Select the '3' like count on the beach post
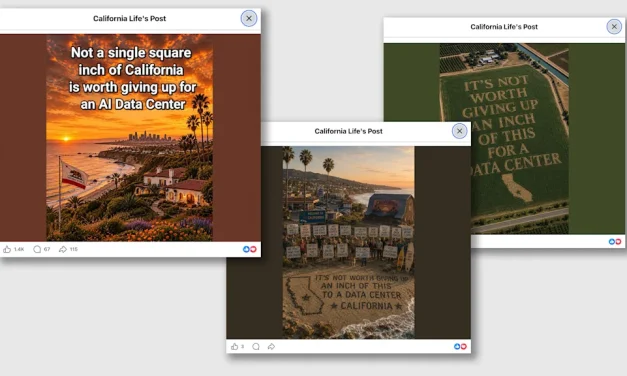627x376 pixels. click(x=242, y=346)
